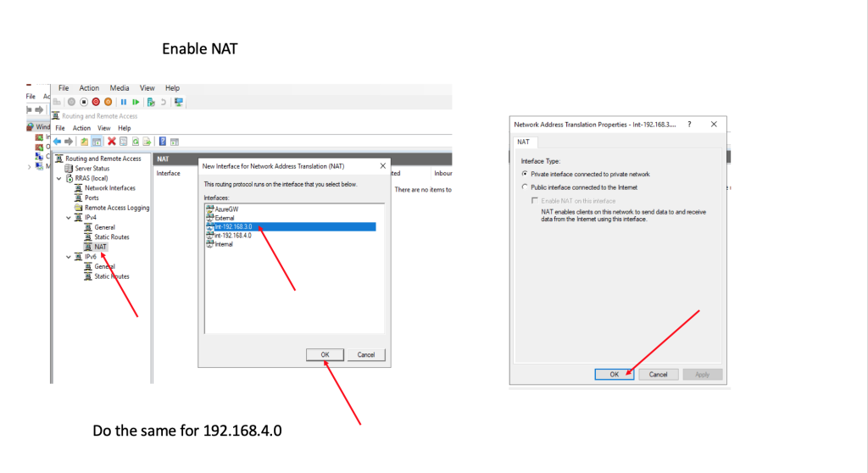Collapse the IPv6 node in the tree

coord(69,257)
